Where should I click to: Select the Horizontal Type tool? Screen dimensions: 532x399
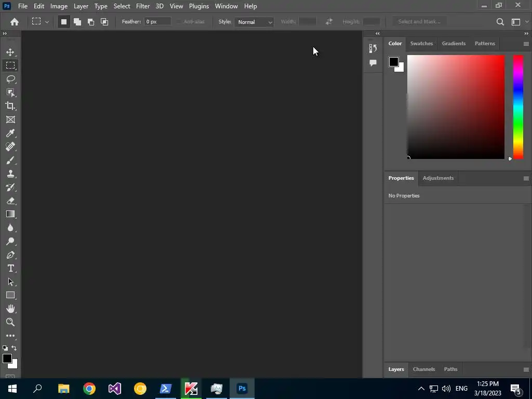coord(10,269)
